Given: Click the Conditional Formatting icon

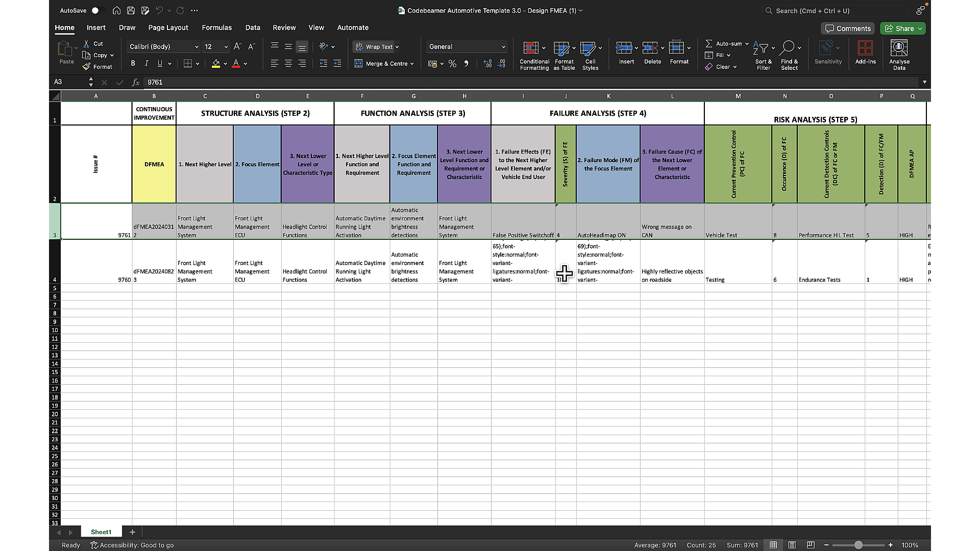Looking at the screenshot, I should (x=531, y=48).
